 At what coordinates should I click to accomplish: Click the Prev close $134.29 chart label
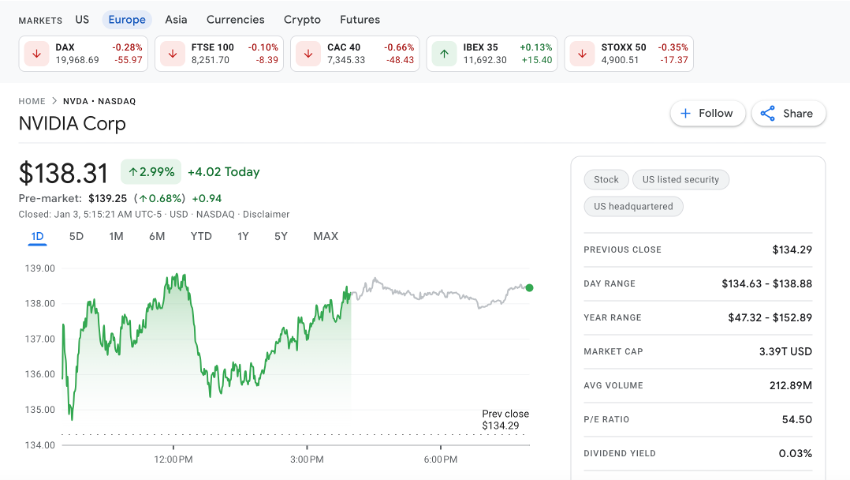click(x=505, y=420)
